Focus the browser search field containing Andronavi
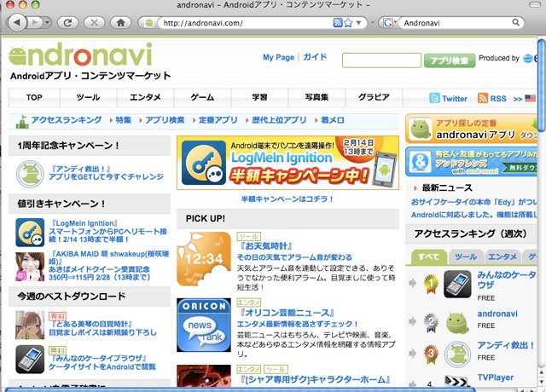Viewport: 546px width, 392px height. coord(456,23)
